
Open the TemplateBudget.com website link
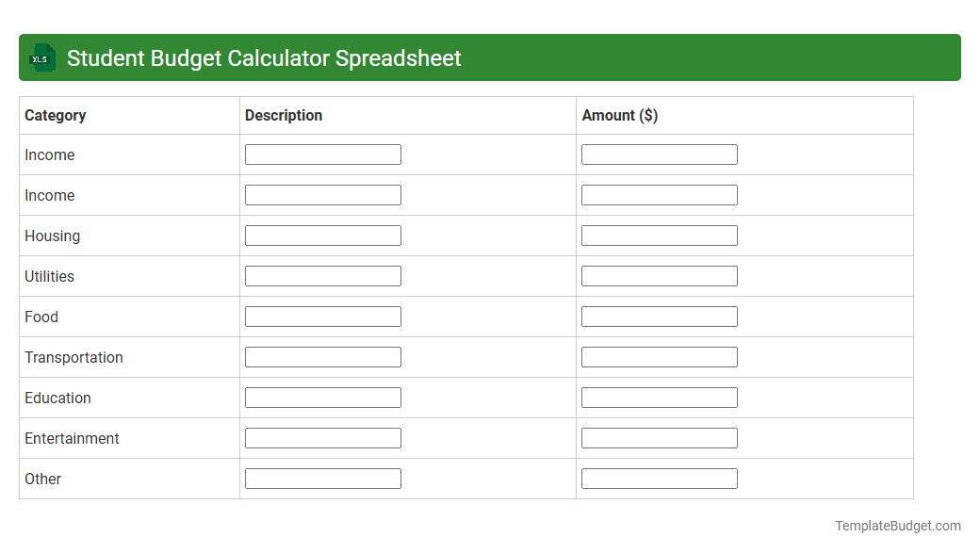(x=897, y=524)
